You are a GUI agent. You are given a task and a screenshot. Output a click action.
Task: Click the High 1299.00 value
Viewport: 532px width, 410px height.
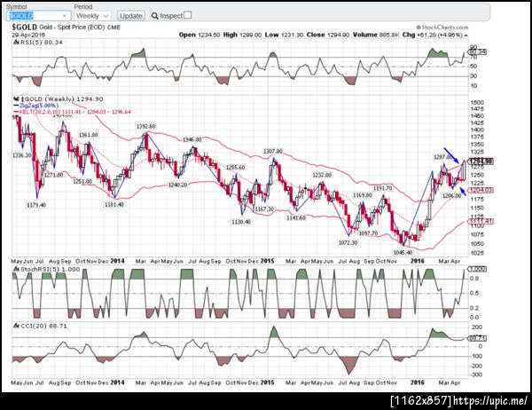[242, 35]
